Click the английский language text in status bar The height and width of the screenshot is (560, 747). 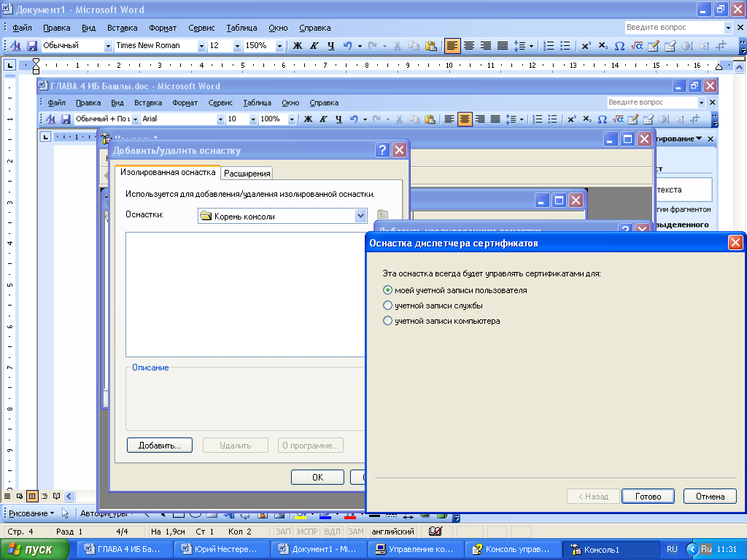click(x=392, y=532)
